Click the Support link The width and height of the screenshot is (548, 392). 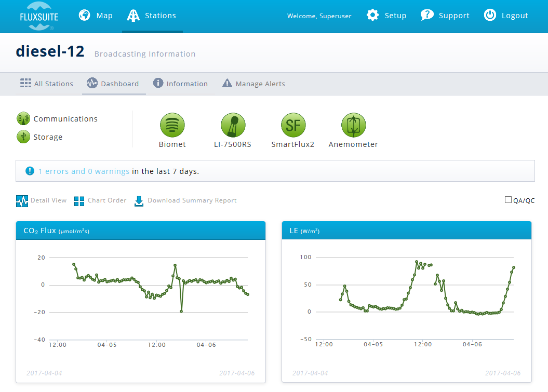445,16
